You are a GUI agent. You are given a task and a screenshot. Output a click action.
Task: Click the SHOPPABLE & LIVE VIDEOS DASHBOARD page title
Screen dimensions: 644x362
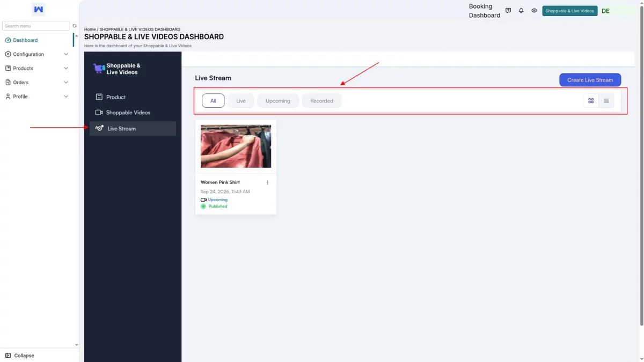(154, 36)
